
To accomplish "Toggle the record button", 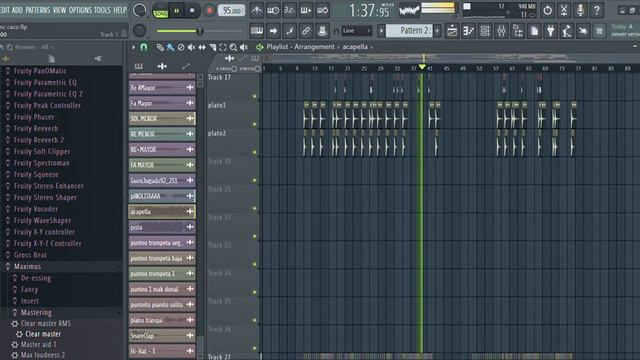I will click(209, 11).
